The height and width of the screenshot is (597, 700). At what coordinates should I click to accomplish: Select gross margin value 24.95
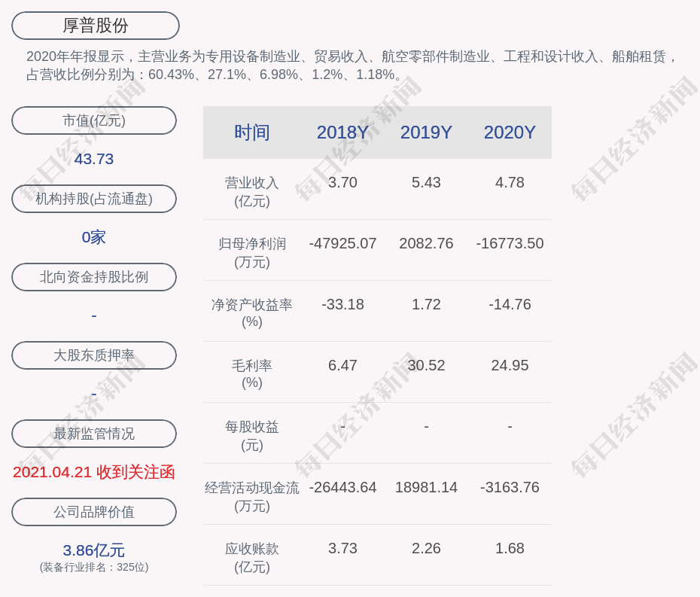coord(510,366)
